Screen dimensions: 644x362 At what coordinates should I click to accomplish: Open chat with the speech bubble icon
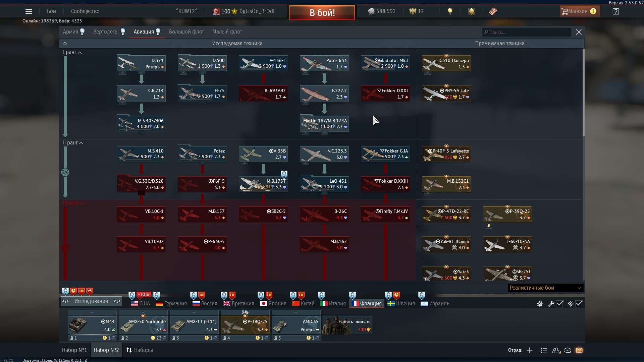pyautogui.click(x=568, y=350)
